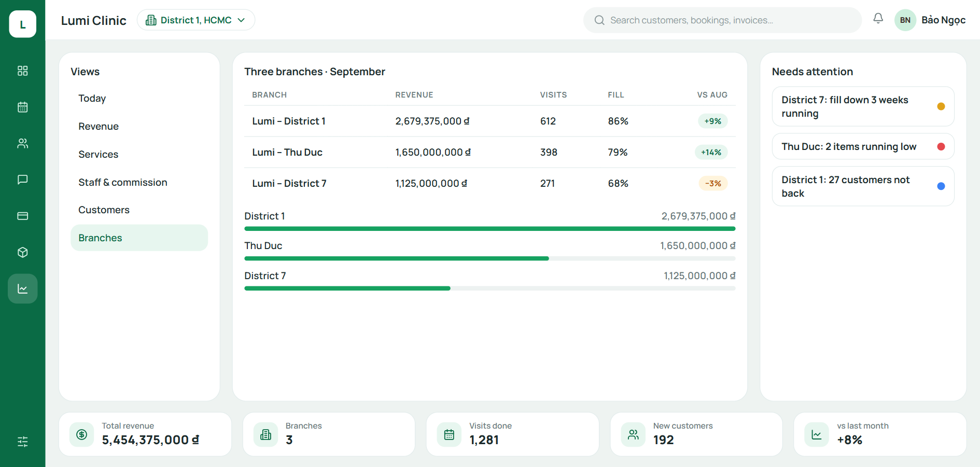
Task: Click the Branches building icon in stats
Action: pyautogui.click(x=265, y=435)
